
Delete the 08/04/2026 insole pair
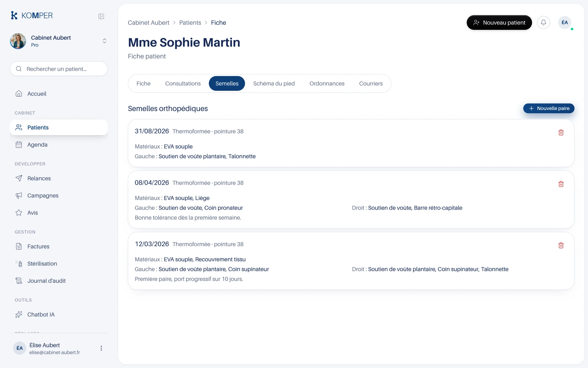click(x=561, y=184)
